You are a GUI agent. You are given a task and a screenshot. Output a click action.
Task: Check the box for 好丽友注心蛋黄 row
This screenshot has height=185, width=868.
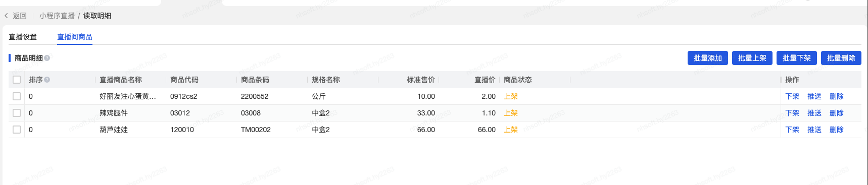17,96
